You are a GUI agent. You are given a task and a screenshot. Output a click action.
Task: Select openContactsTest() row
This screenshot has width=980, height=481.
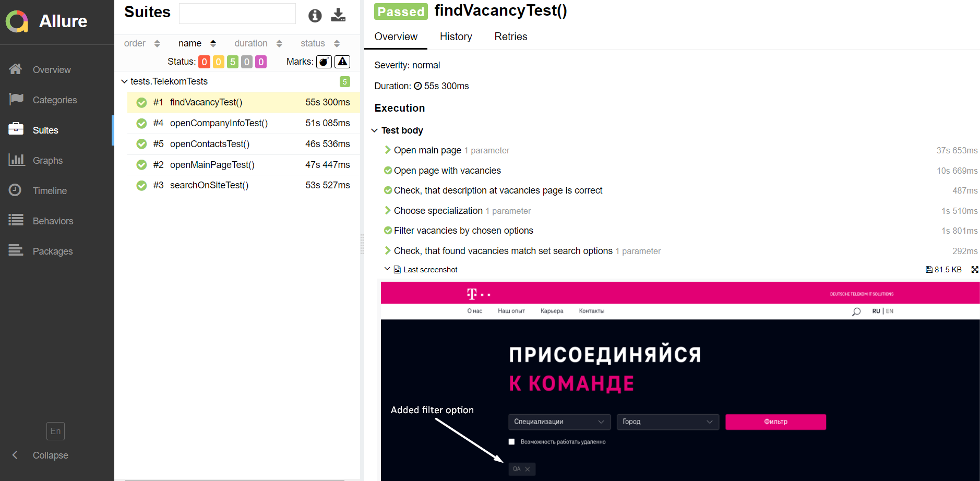tap(244, 144)
